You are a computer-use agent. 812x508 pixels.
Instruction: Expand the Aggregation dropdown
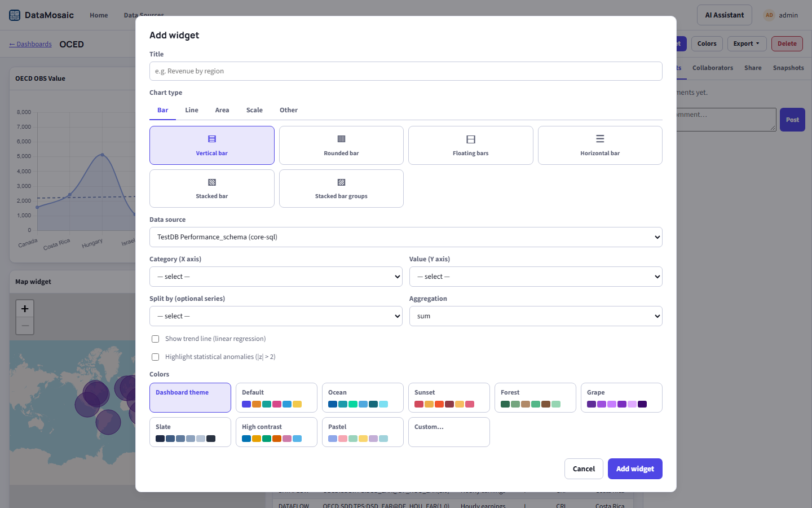pyautogui.click(x=536, y=316)
